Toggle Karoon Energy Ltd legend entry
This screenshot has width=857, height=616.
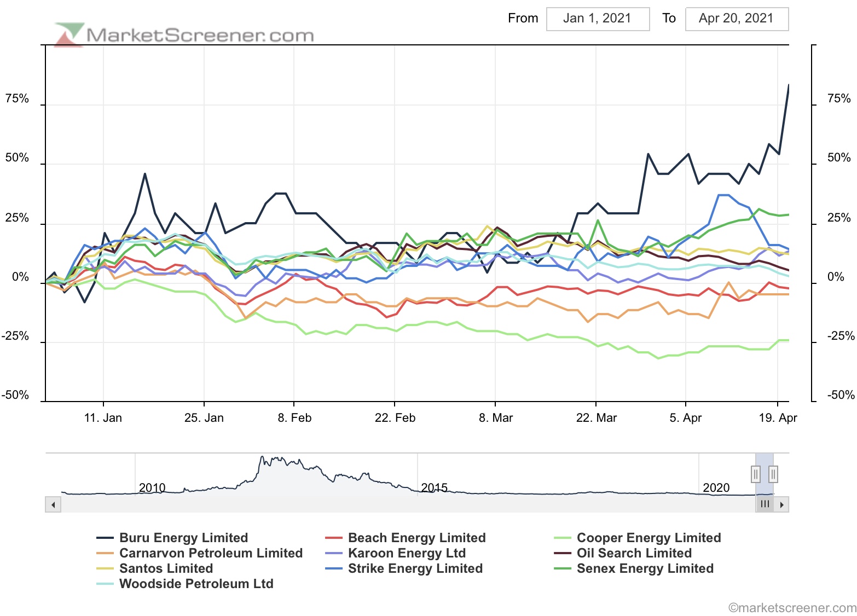coord(396,553)
